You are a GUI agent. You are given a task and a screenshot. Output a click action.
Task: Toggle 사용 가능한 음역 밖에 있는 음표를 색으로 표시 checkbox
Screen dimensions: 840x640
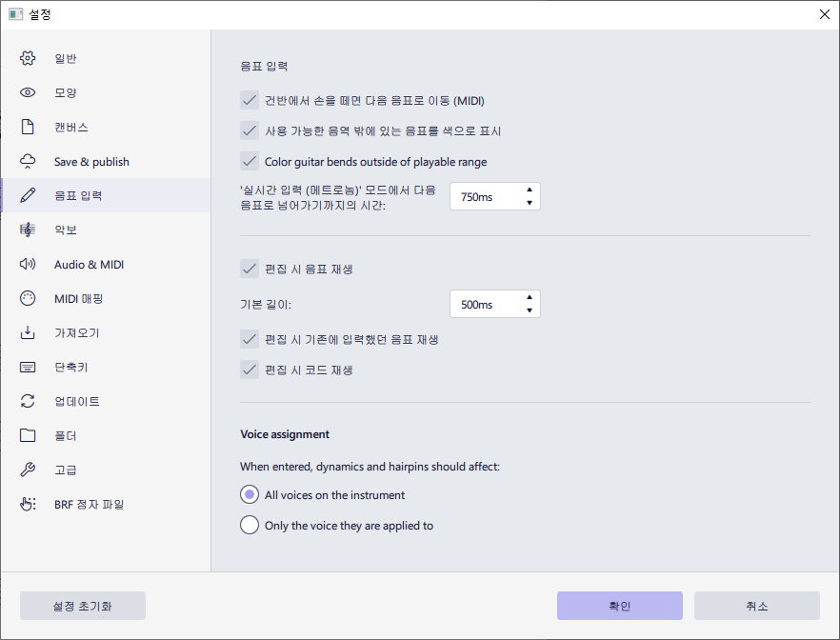[x=250, y=130]
